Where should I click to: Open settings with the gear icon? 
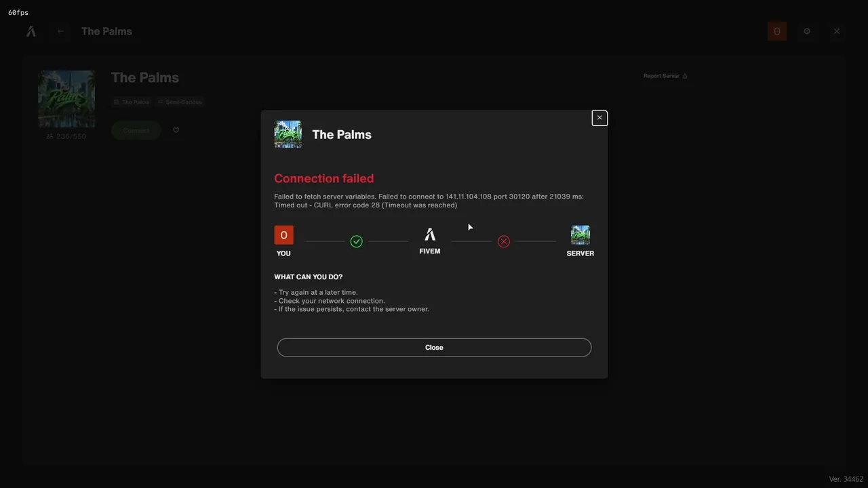pos(807,31)
